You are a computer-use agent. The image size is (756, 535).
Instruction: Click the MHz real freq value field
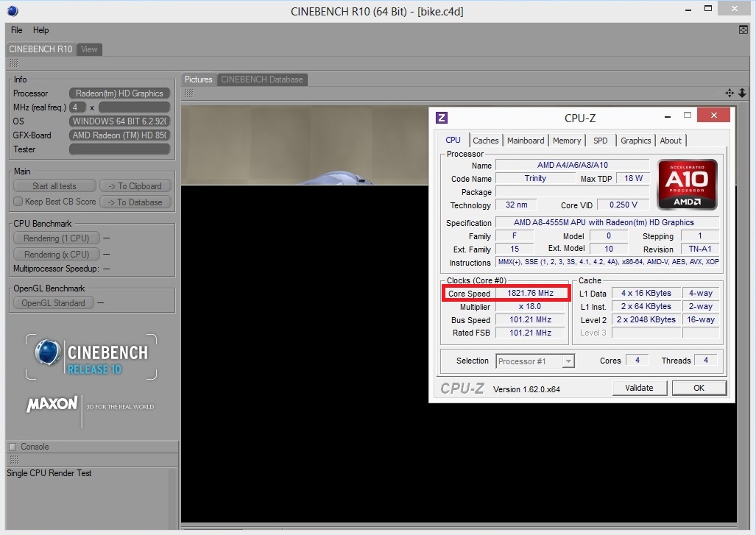135,107
